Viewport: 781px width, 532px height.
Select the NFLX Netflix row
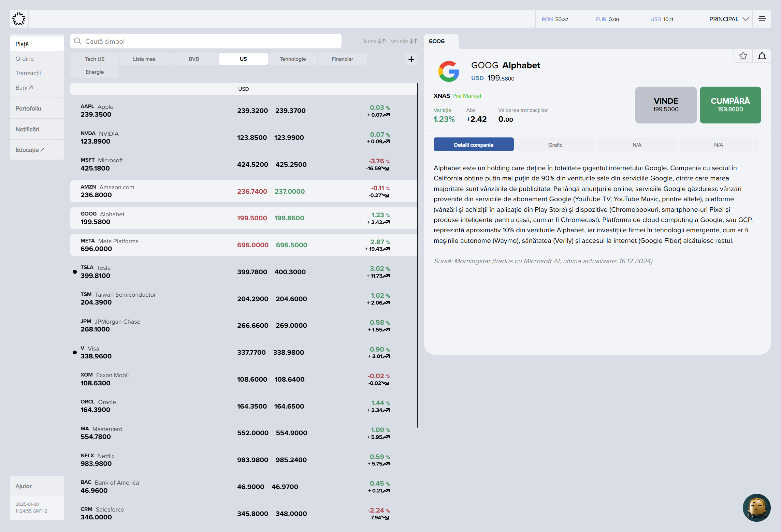coord(243,460)
